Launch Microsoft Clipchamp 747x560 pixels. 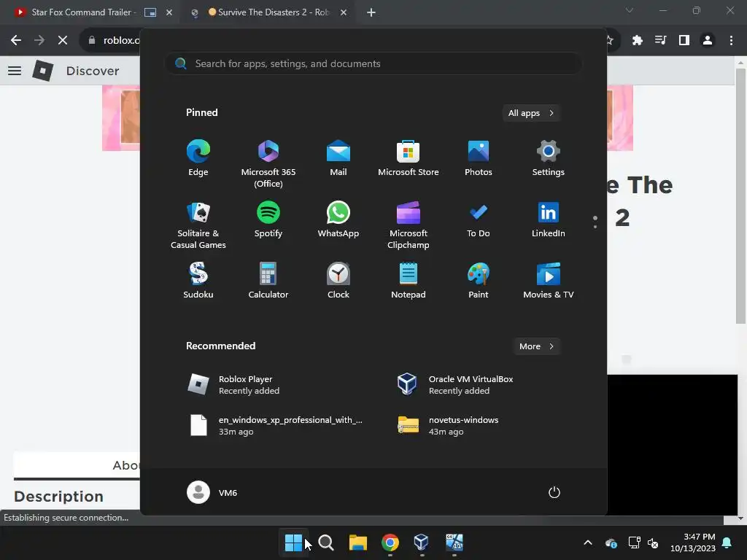(x=409, y=225)
